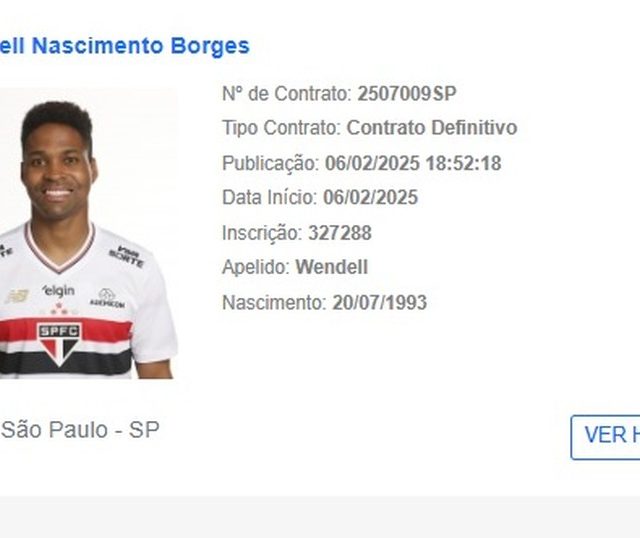Click the Tipo Contrato label
The width and height of the screenshot is (640, 538).
(x=281, y=128)
